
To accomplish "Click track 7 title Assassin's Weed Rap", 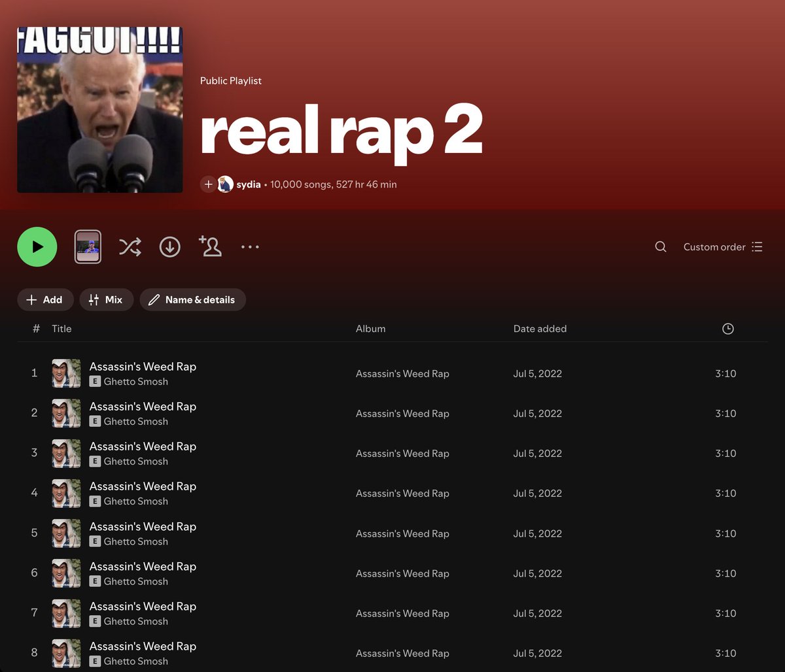I will (143, 607).
